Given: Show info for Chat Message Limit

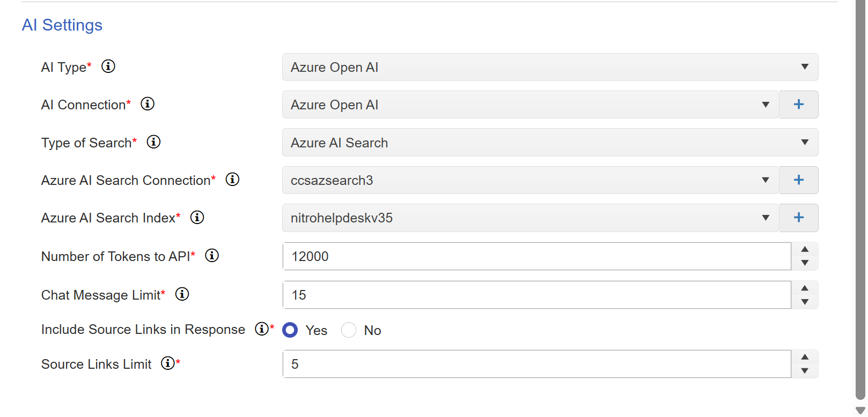Looking at the screenshot, I should coord(182,294).
